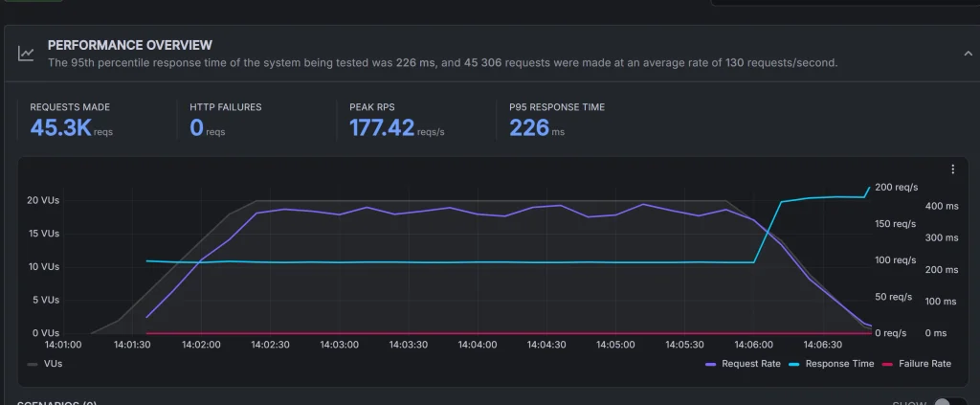Click the 14:01:00 time axis label
This screenshot has width=980, height=405.
[x=63, y=345]
